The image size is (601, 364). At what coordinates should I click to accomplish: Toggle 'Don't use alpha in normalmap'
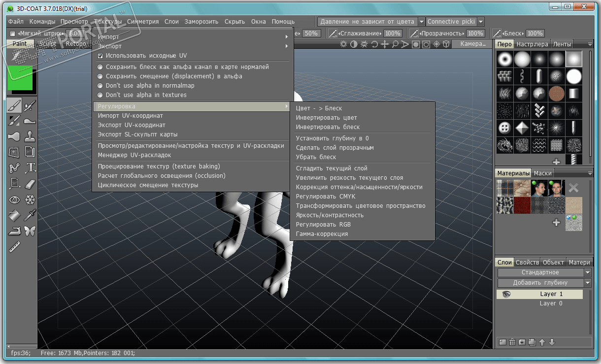pos(100,86)
